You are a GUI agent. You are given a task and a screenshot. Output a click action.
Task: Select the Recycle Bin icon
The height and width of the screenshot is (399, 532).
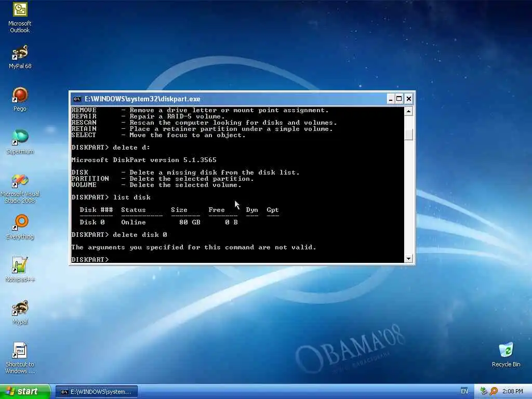[506, 355]
